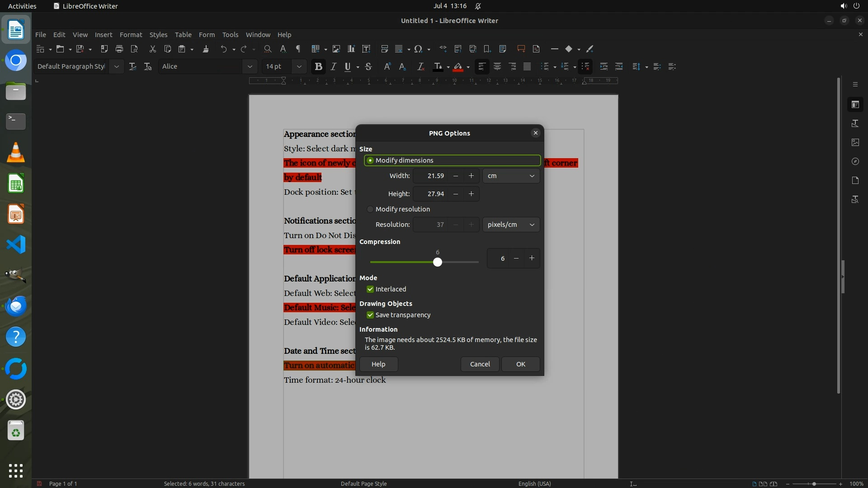Click the Strikethrough icon
This screenshot has width=868, height=488.
368,67
